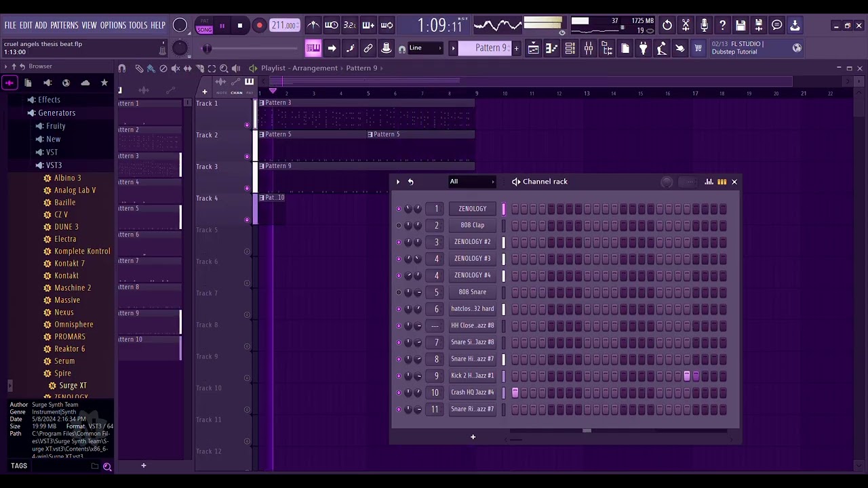
Task: Open the FILE menu
Action: (10, 25)
